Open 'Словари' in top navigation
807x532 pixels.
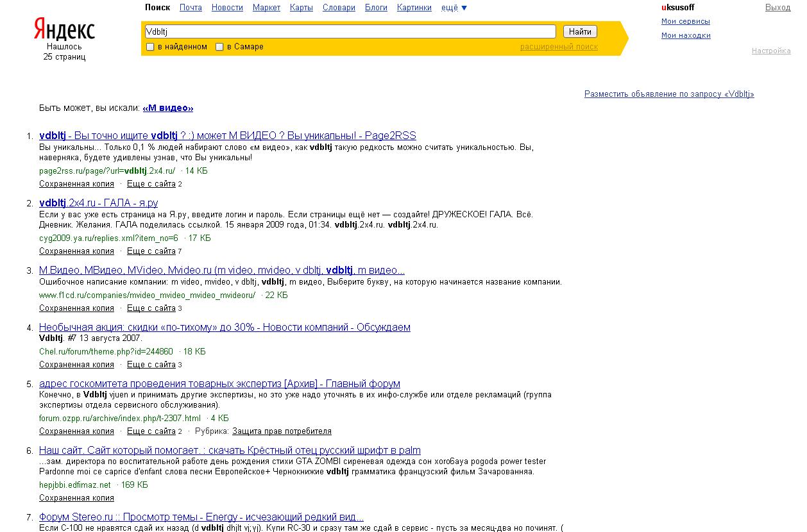(x=339, y=8)
